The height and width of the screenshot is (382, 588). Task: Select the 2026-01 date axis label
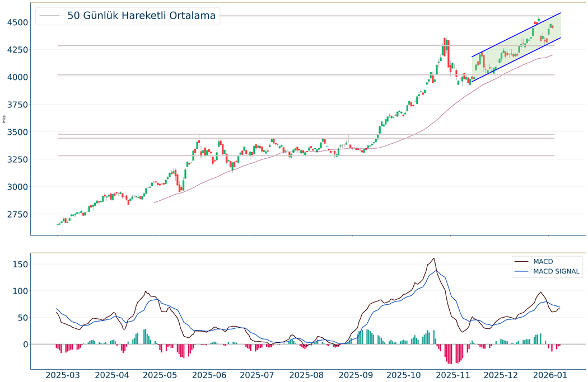point(549,375)
